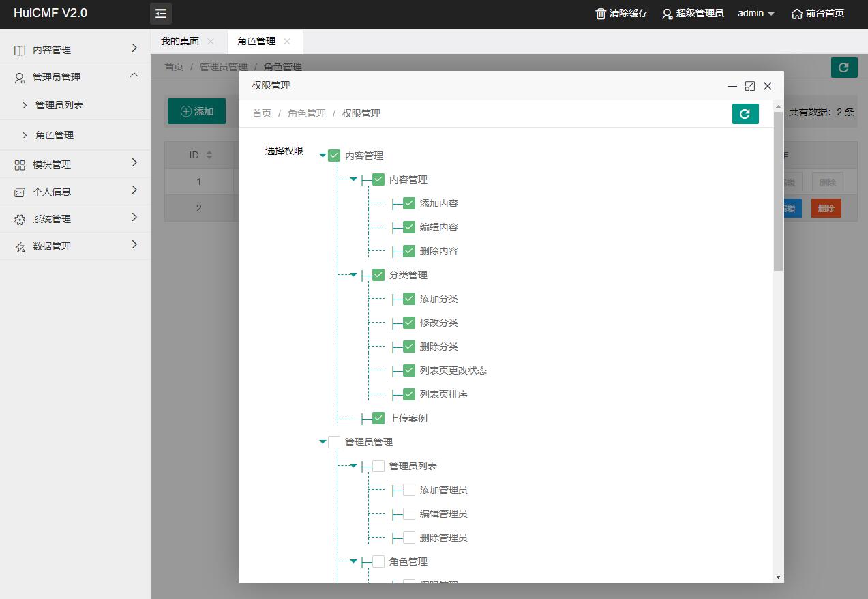
Task: Uncheck the 修改分类 permission
Action: pos(409,323)
